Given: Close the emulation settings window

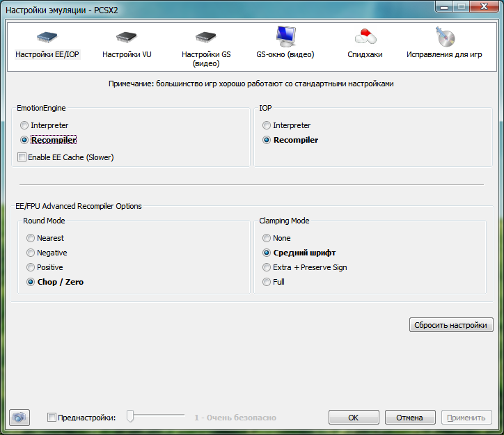Looking at the screenshot, I should point(484,6).
